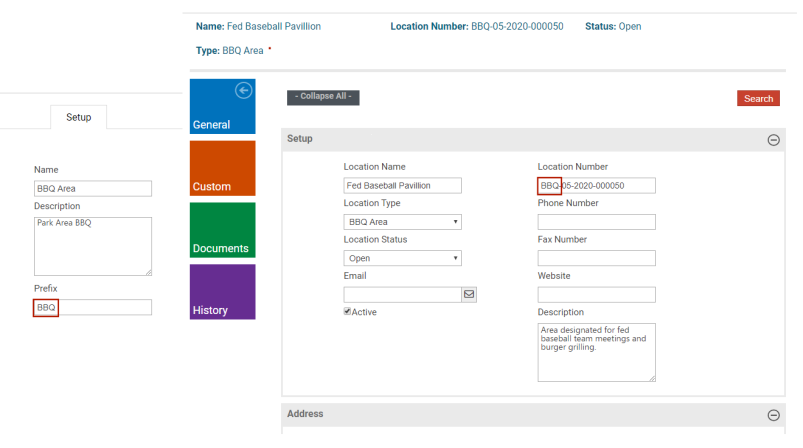The width and height of the screenshot is (803, 448).
Task: Click the back arrow icon on General tile
Action: 242,91
